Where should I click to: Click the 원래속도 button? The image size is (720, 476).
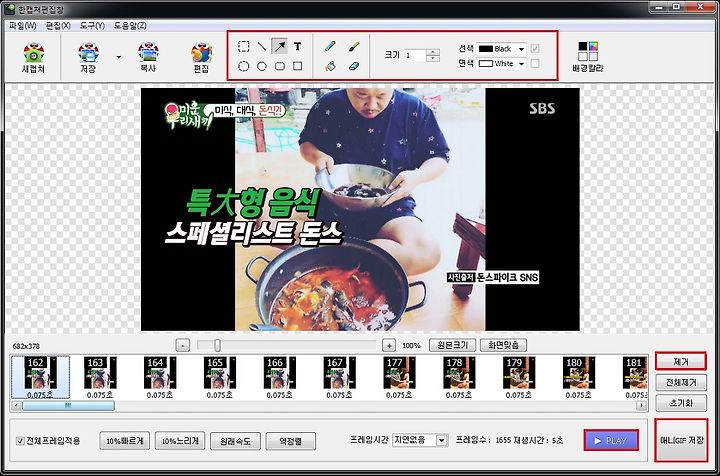pyautogui.click(x=235, y=441)
